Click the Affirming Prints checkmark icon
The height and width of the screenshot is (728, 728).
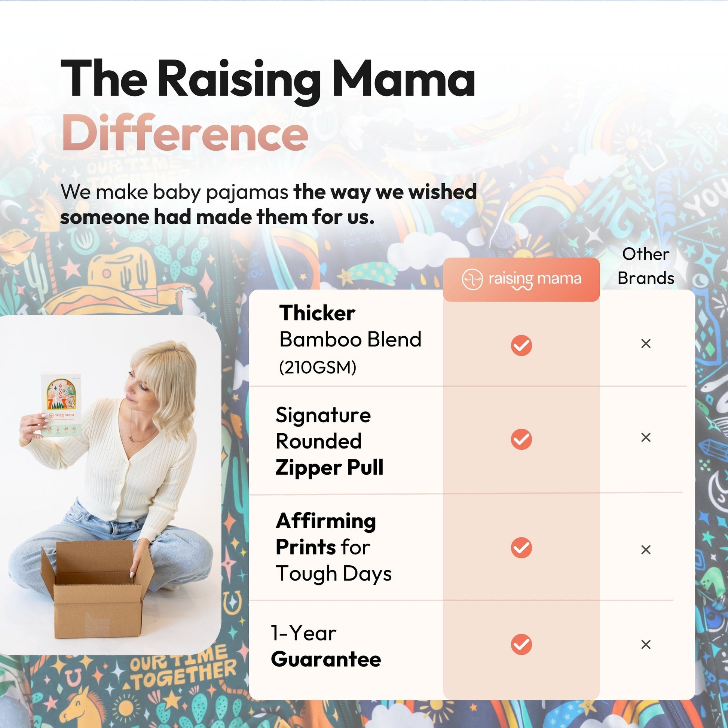[x=521, y=548]
